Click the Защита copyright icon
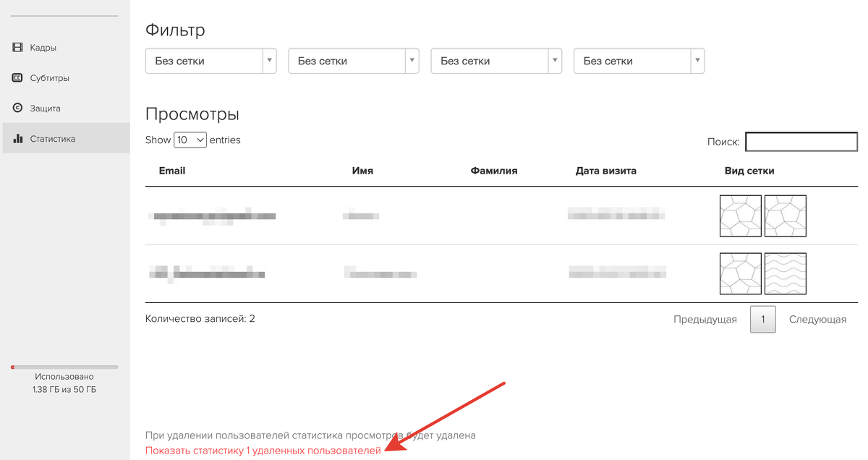 pyautogui.click(x=17, y=108)
